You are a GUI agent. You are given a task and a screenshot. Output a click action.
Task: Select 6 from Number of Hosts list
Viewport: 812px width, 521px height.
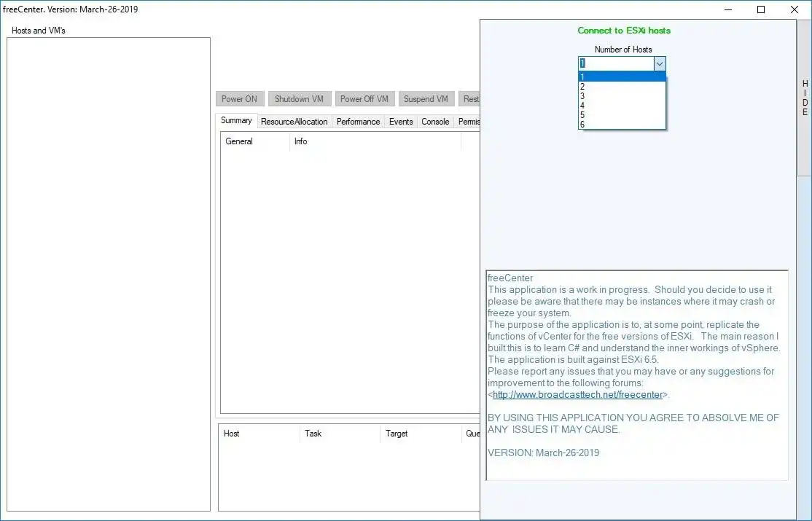tap(622, 125)
